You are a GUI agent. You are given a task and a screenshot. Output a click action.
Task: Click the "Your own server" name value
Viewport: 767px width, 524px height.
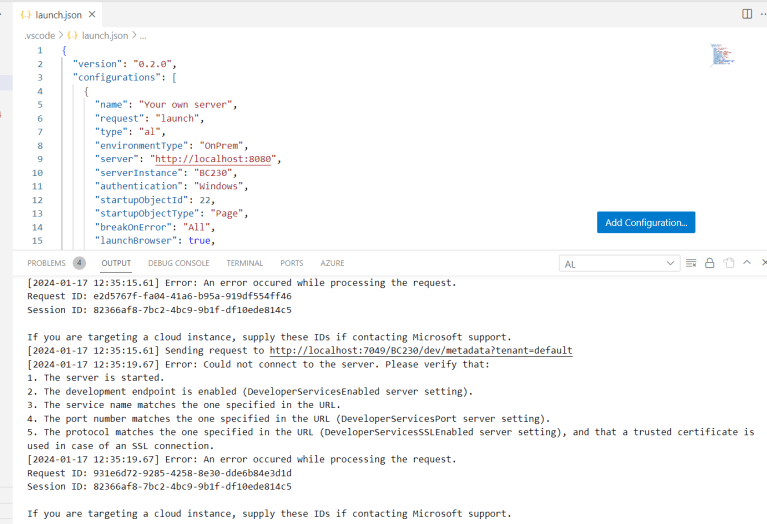coord(185,105)
